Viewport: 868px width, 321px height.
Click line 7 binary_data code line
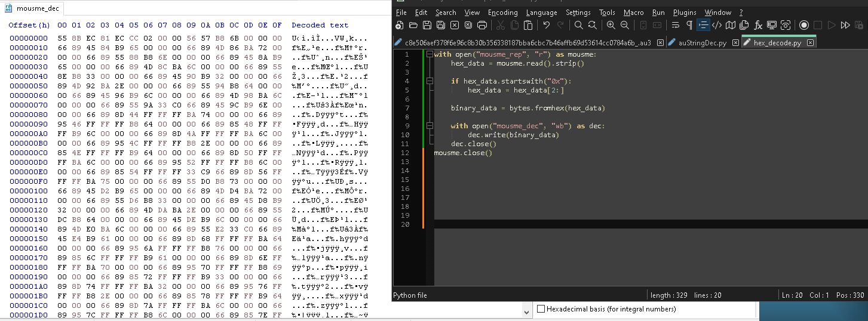[527, 108]
